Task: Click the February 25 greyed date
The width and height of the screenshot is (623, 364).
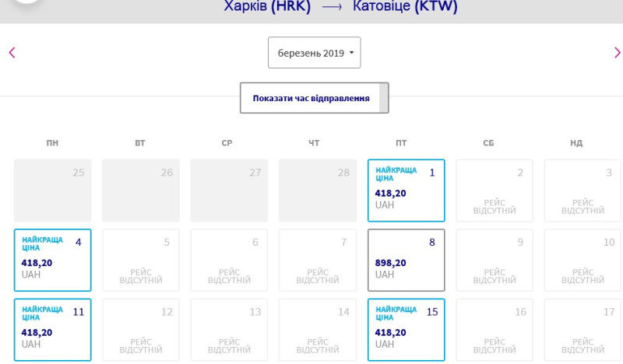Action: pos(52,191)
